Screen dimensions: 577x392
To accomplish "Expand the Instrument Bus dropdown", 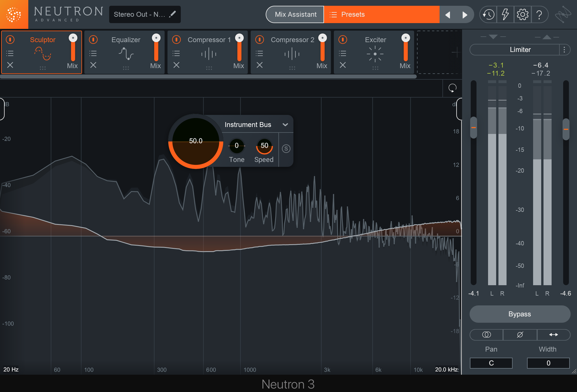I will pyautogui.click(x=285, y=125).
